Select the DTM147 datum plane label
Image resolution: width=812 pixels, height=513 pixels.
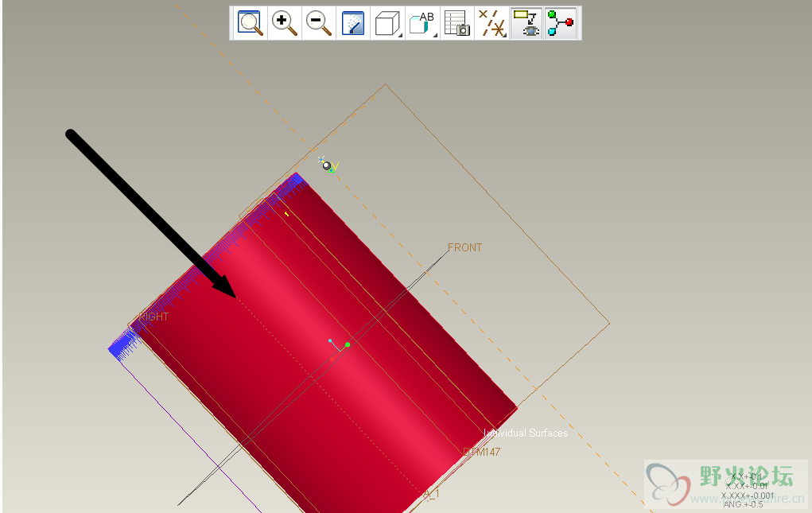[x=482, y=452]
